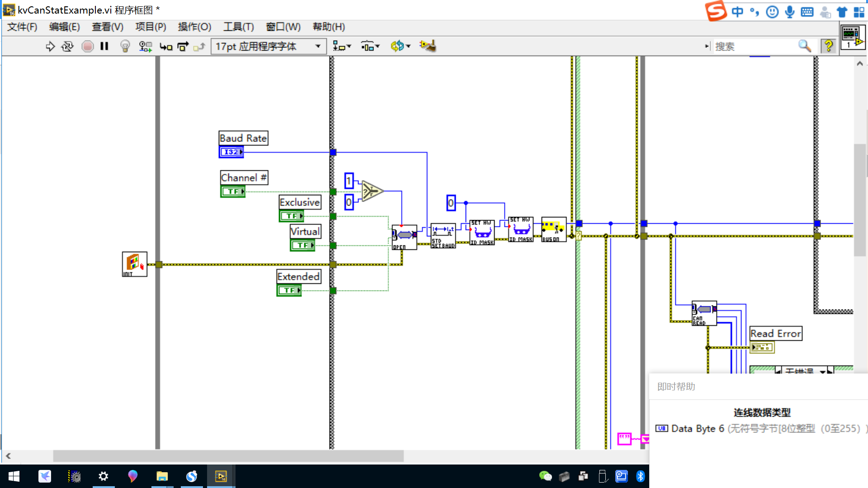This screenshot has width=868, height=488.
Task: Click the Exclusive boolean terminal
Action: [291, 216]
